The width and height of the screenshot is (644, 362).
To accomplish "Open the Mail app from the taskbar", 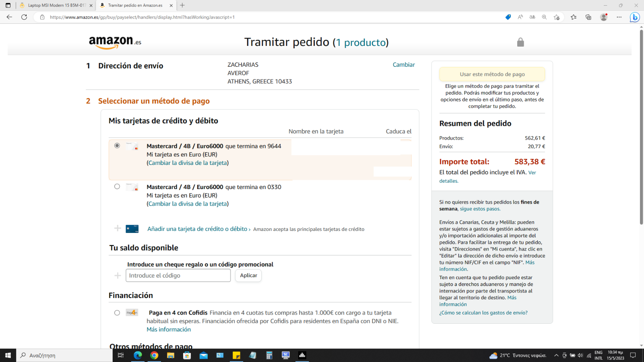I will click(x=204, y=355).
